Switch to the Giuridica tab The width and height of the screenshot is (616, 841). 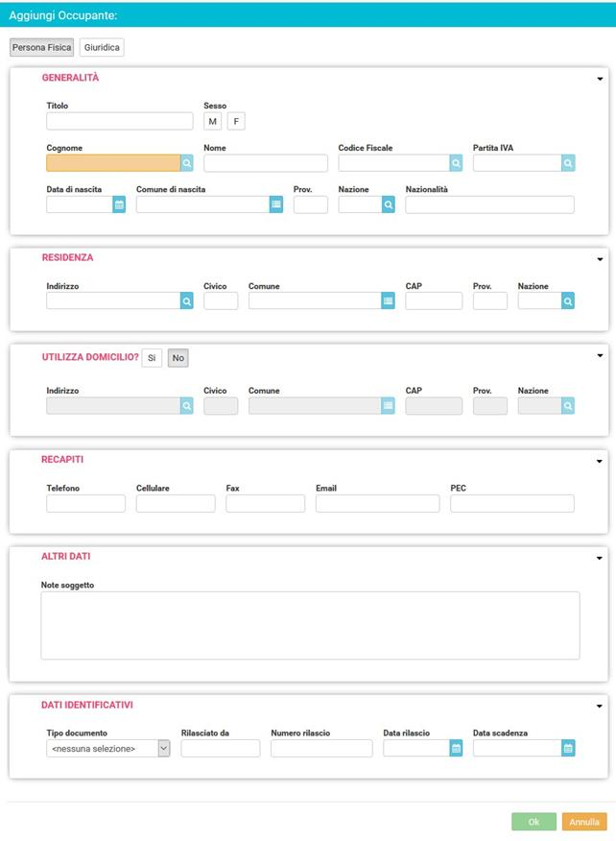click(102, 47)
